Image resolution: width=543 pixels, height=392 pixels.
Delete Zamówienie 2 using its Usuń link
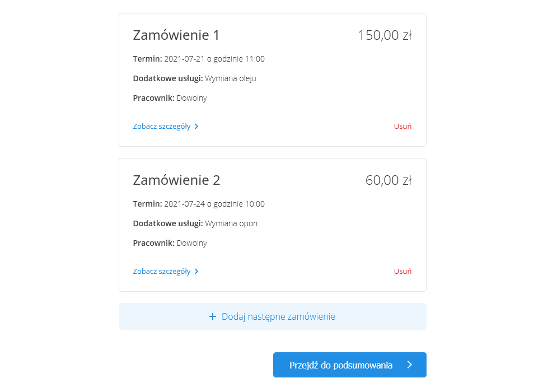[x=402, y=272]
